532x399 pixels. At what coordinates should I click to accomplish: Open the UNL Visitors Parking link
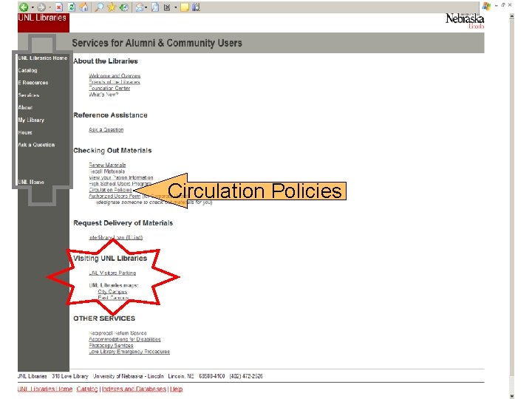point(112,273)
